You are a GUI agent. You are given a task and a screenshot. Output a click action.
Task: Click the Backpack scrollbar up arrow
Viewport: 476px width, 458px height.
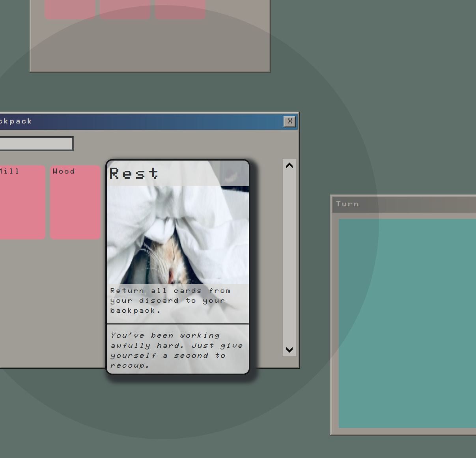click(289, 165)
